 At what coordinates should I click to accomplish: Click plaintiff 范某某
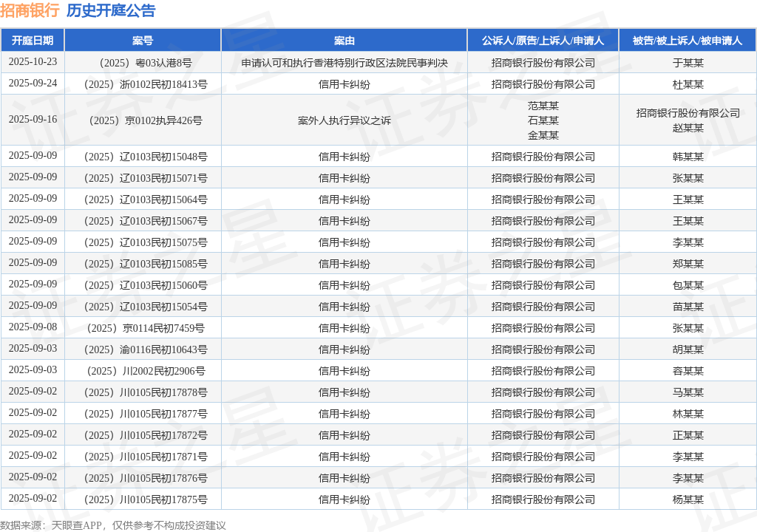pos(543,106)
